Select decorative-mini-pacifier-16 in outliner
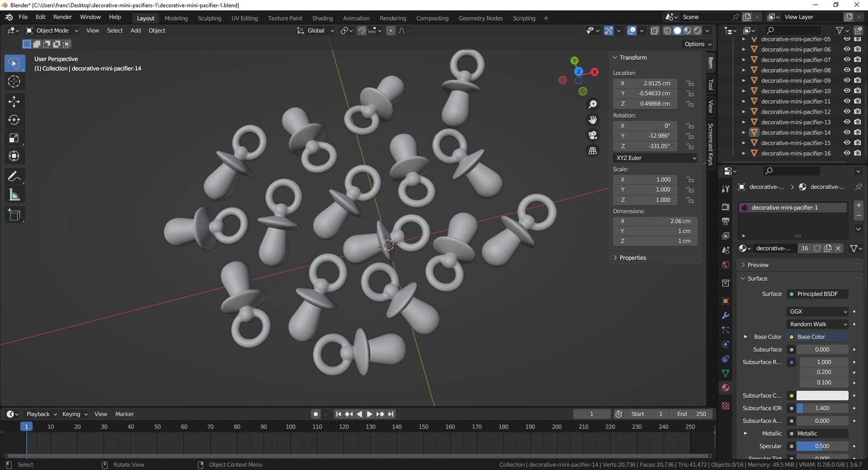The height and width of the screenshot is (470, 868). [x=796, y=153]
